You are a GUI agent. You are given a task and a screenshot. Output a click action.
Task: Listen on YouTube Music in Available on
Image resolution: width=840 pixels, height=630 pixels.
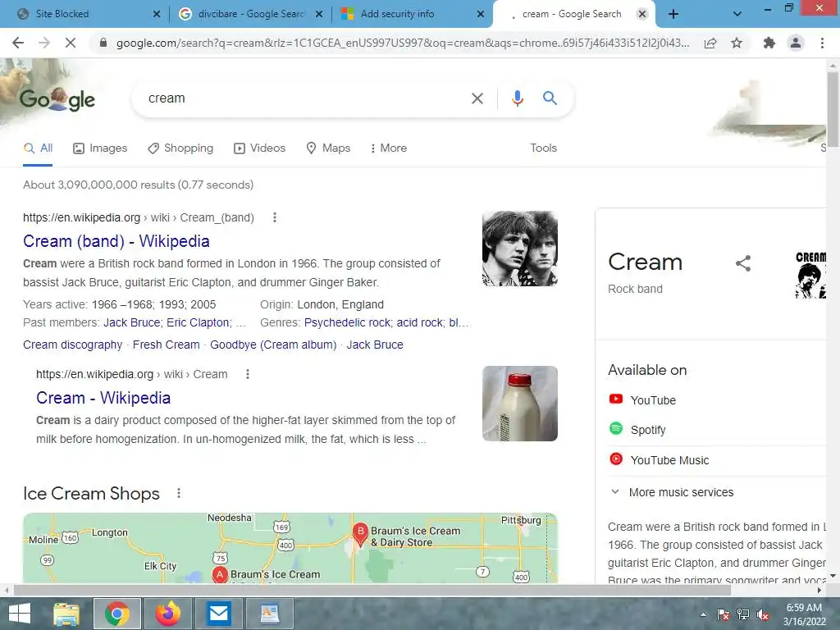coord(659,459)
